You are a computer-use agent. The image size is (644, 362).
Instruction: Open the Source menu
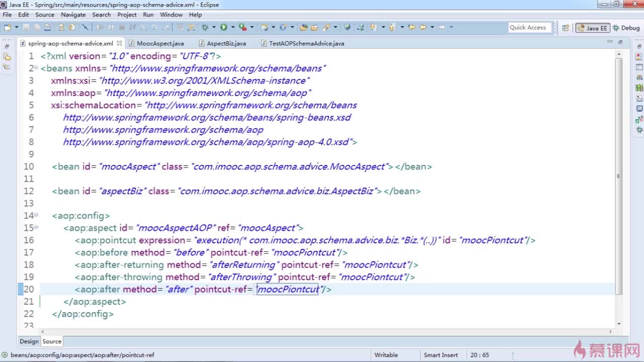(x=45, y=15)
